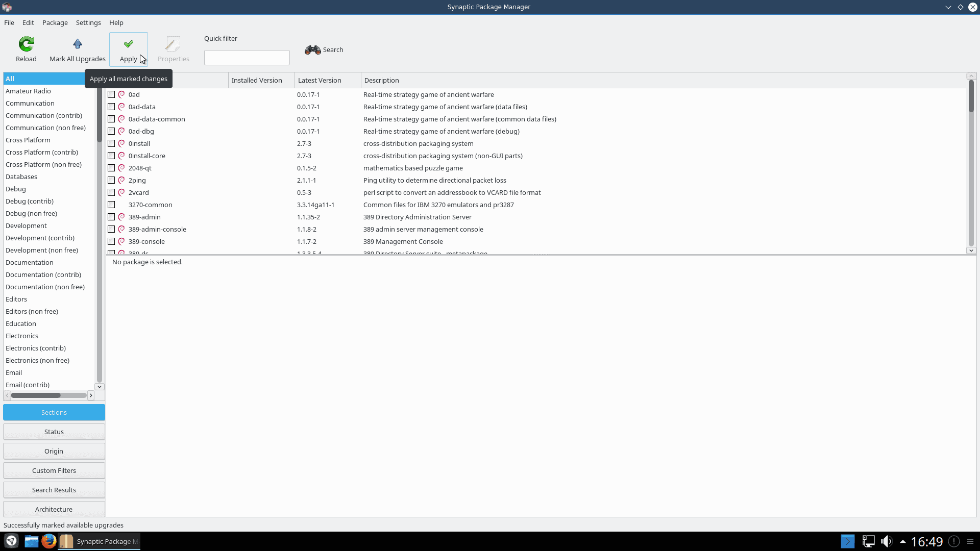Click the Debian icon beside 389-admin-console
The width and height of the screenshot is (980, 551).
(121, 229)
